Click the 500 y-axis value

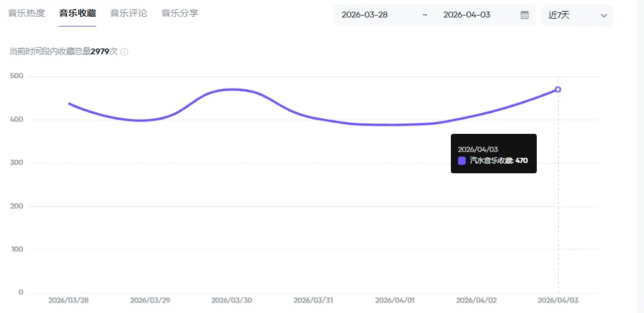(x=16, y=76)
